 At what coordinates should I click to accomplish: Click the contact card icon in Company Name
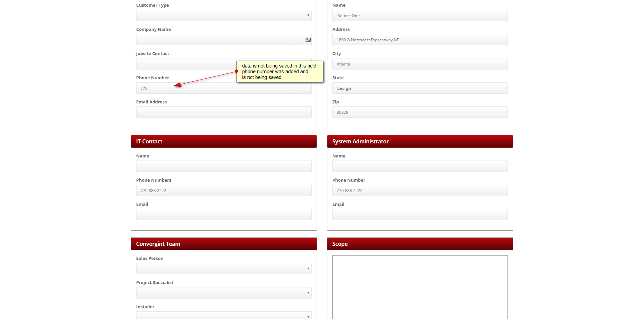pos(308,40)
